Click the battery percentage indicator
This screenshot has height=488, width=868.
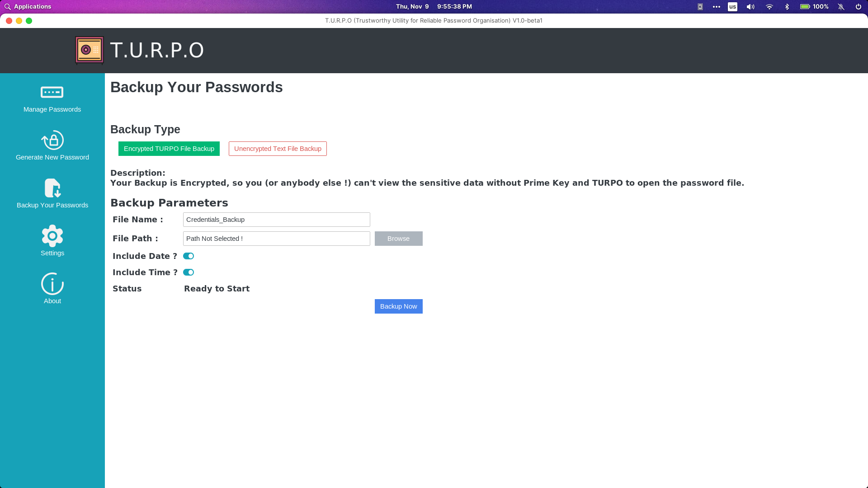pos(814,7)
